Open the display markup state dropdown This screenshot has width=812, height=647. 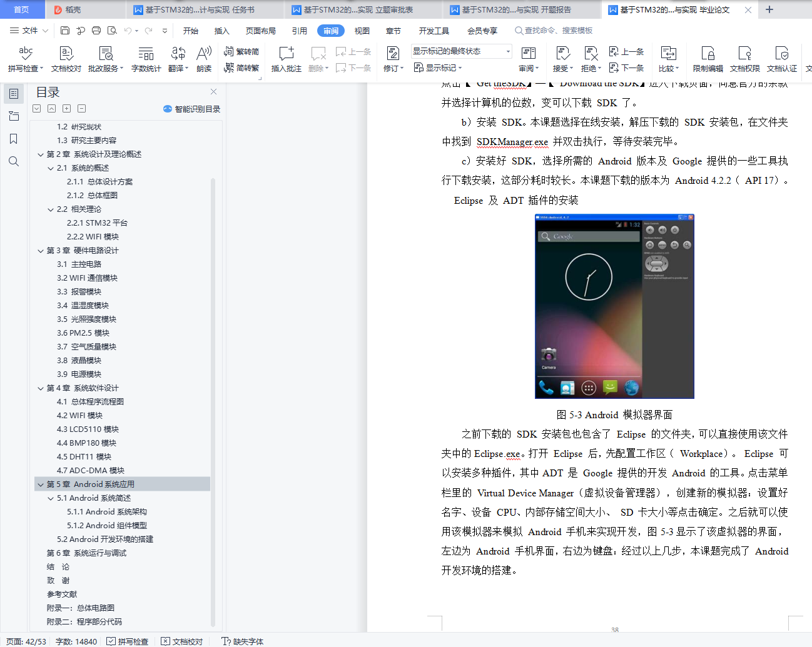(462, 51)
